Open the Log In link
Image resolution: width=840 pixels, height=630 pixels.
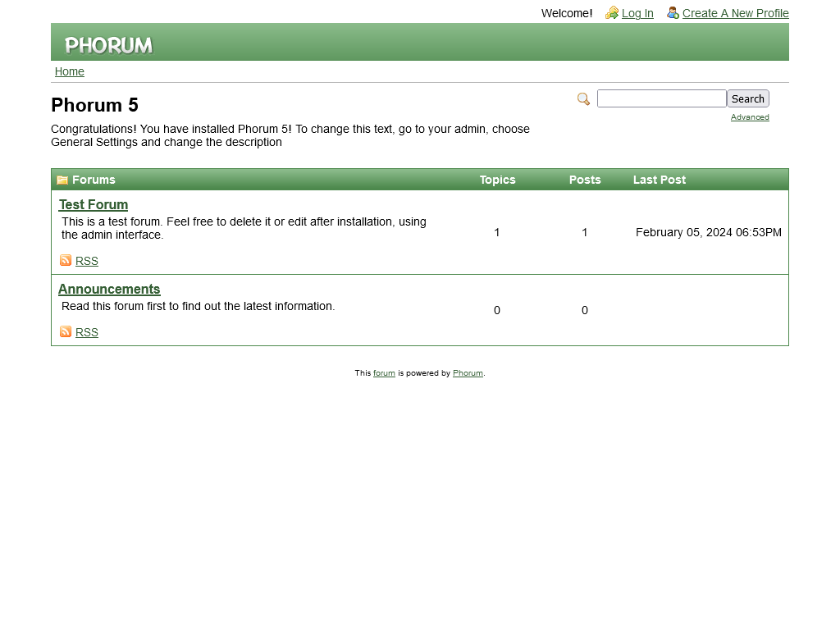637,13
